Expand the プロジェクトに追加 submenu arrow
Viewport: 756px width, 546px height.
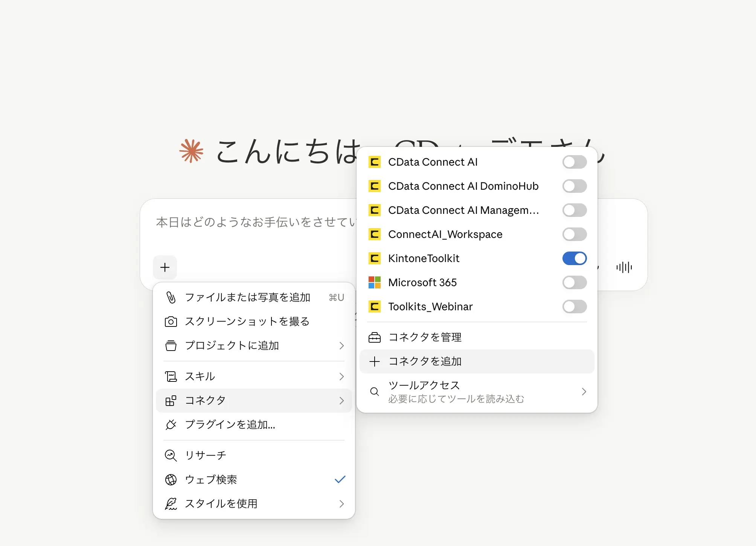[x=341, y=346]
